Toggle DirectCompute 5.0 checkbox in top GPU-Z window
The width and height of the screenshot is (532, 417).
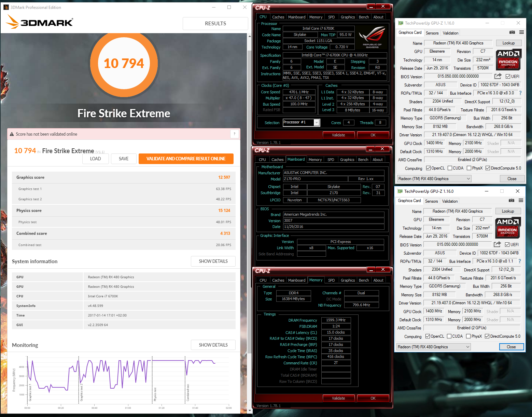488,168
